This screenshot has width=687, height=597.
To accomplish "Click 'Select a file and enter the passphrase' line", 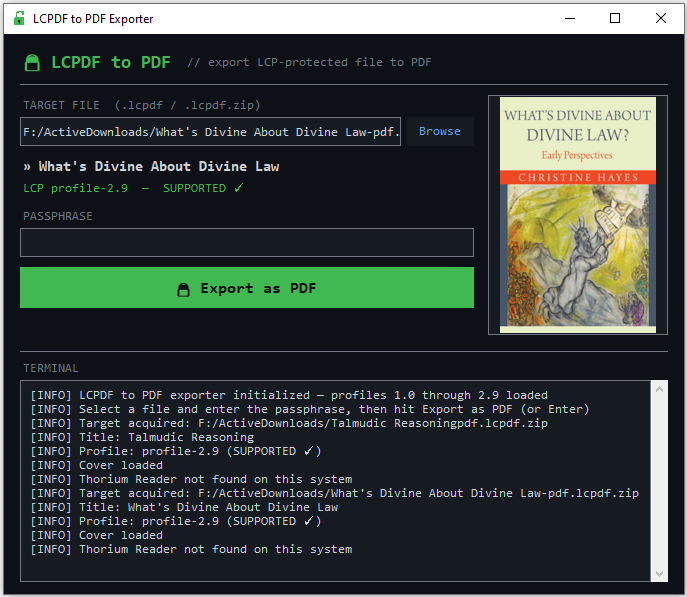I will click(x=310, y=409).
